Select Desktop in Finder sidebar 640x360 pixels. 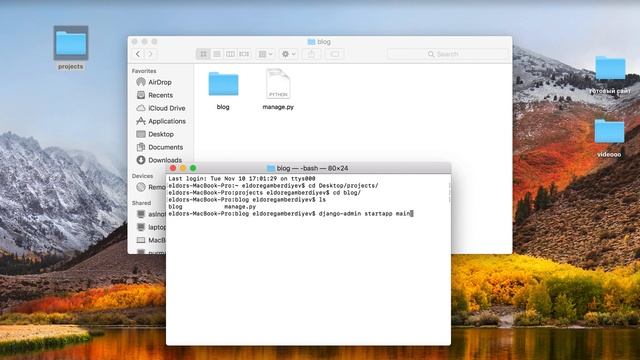[x=160, y=134]
